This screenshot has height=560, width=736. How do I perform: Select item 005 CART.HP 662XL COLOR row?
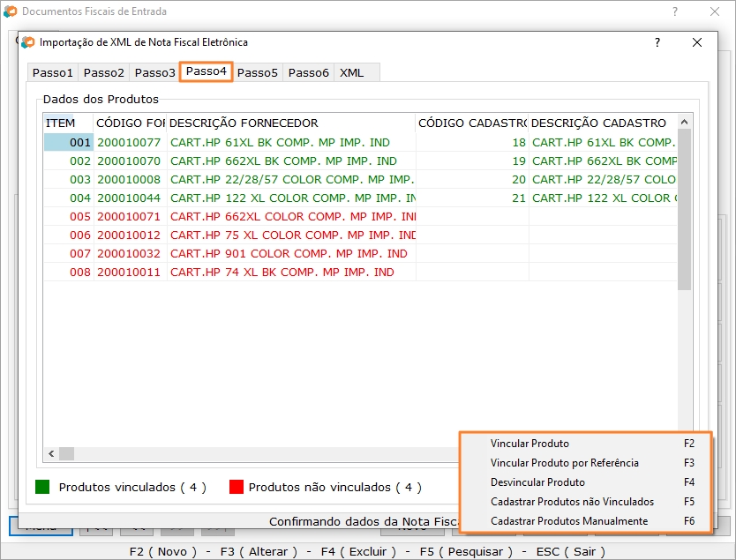tap(291, 216)
